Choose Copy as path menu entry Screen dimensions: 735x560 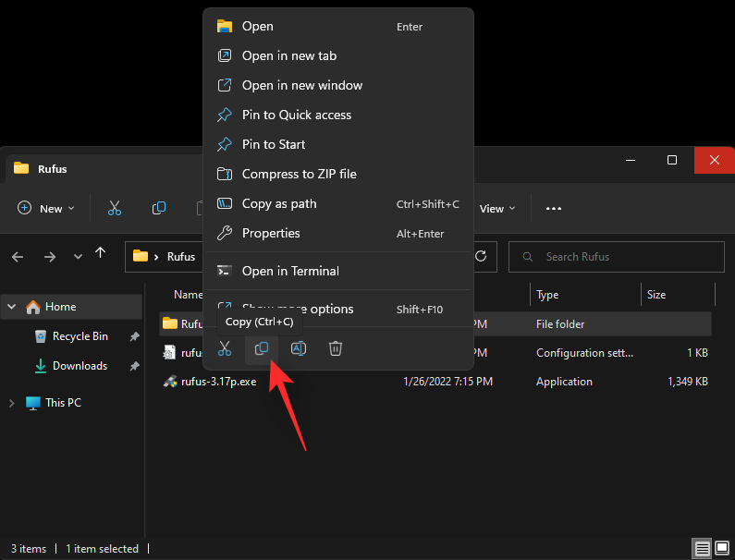(278, 203)
